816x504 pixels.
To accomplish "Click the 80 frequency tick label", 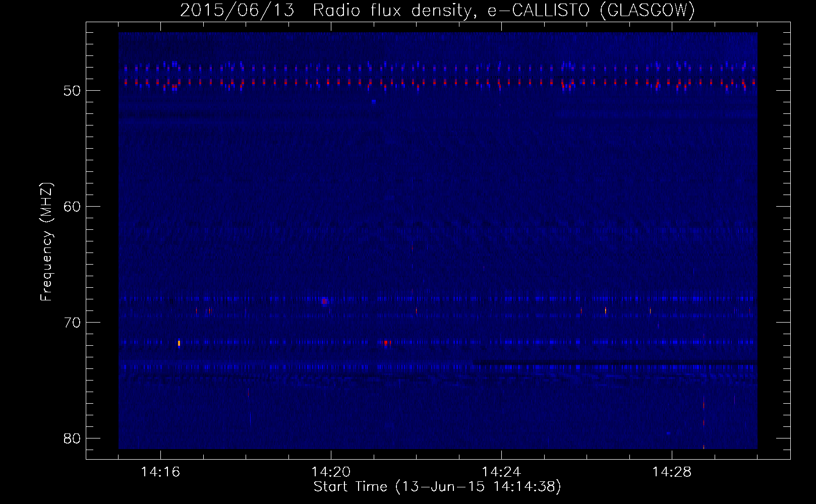I will click(72, 438).
